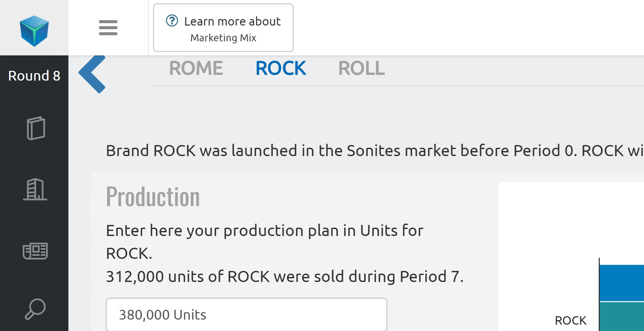Open the newspaper icon in sidebar
Viewport: 644px width, 331px height.
click(35, 251)
